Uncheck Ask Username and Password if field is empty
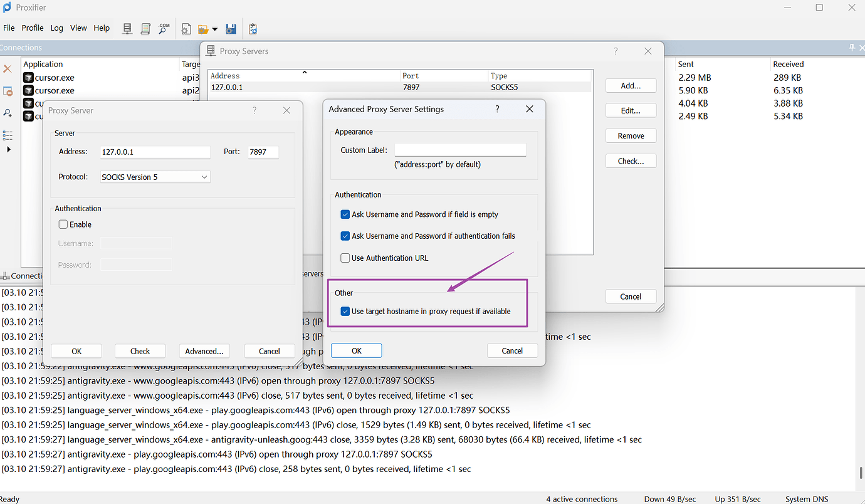 pyautogui.click(x=345, y=214)
